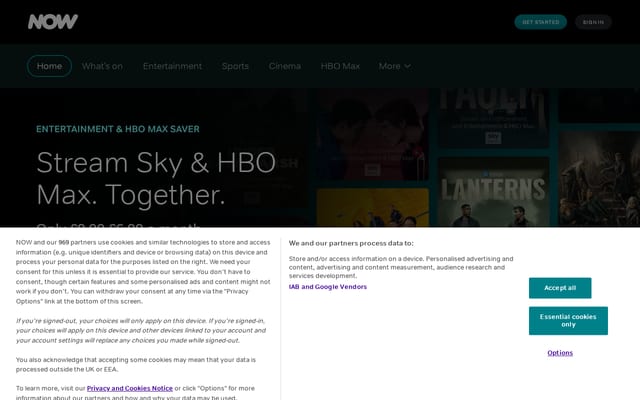Go to What's on tab
Viewport: 640px width, 400px height.
[x=102, y=66]
